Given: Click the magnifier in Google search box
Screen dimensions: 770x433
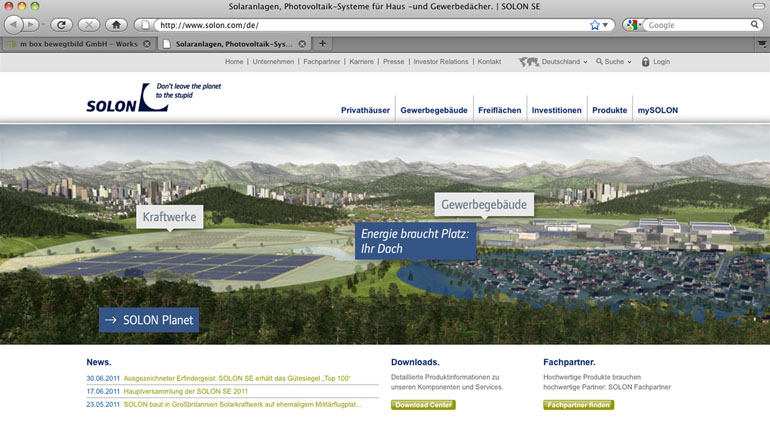Looking at the screenshot, I should click(x=754, y=25).
